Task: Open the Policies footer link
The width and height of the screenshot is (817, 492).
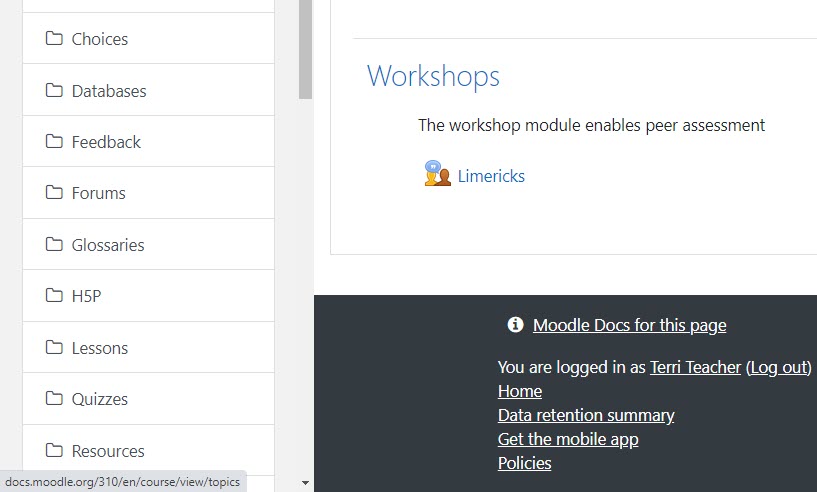Action: point(524,463)
